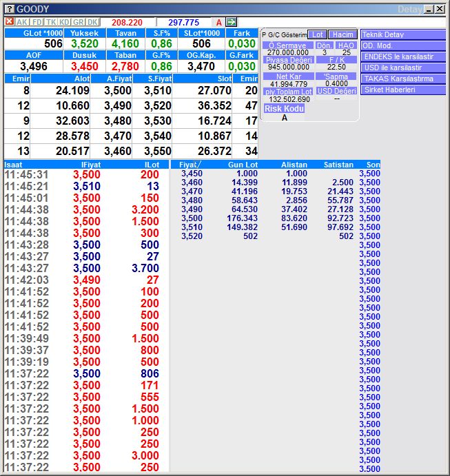Click the ILot column header
This screenshot has width=450, height=476.
[152, 165]
